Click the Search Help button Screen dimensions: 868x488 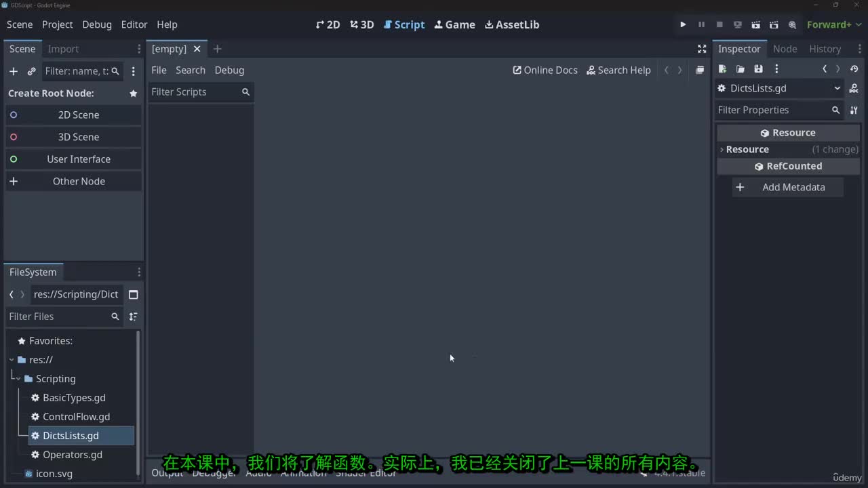point(618,70)
